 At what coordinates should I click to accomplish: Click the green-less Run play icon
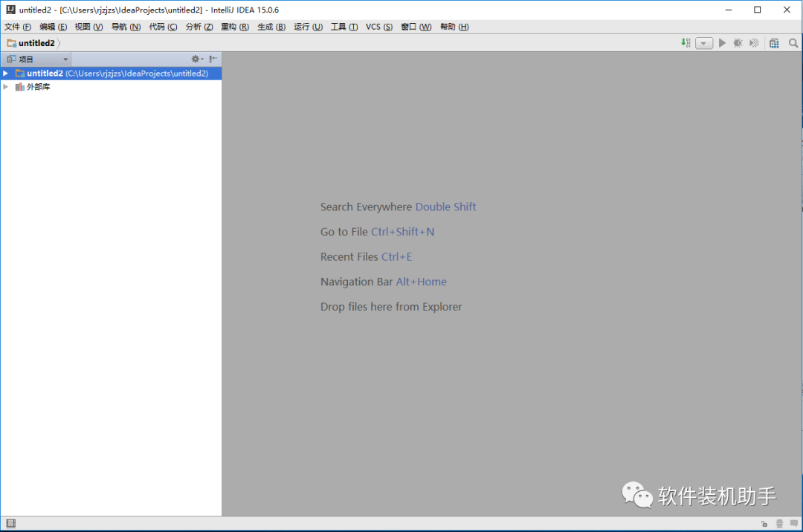click(722, 43)
